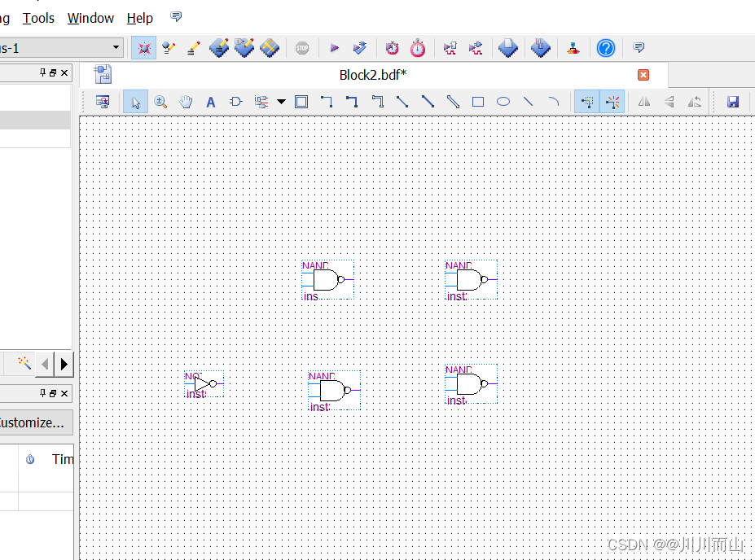
Task: Open the Help menu
Action: pos(139,18)
